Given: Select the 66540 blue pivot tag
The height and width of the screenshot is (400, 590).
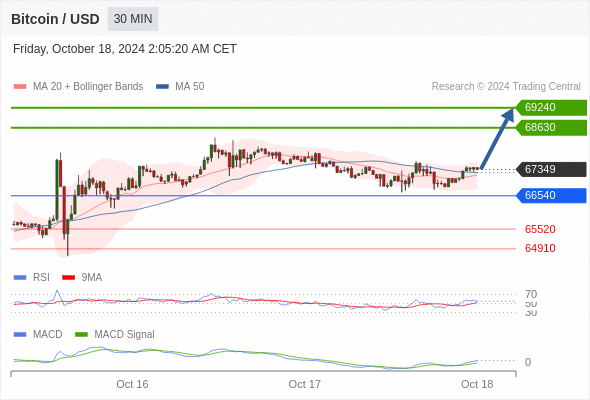Looking at the screenshot, I should point(551,196).
